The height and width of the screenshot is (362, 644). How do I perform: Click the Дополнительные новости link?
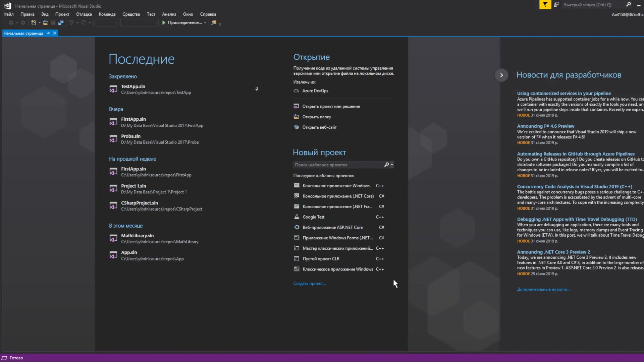(543, 289)
